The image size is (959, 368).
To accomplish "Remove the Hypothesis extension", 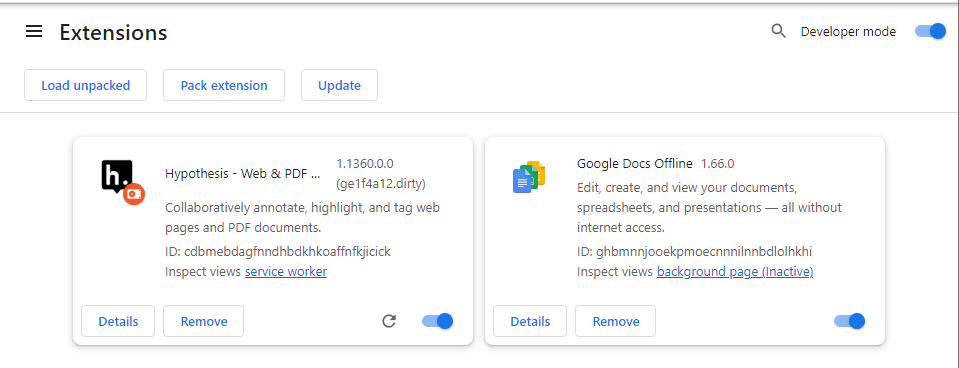I will pyautogui.click(x=204, y=321).
